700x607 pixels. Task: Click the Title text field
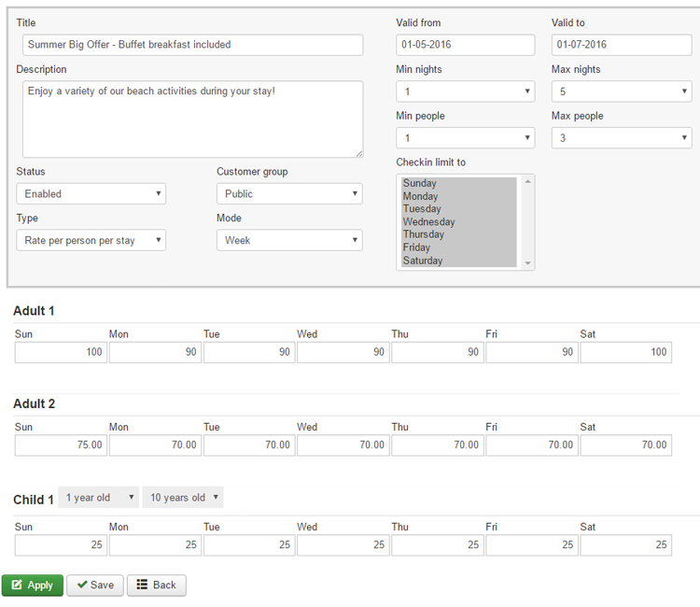pos(192,45)
